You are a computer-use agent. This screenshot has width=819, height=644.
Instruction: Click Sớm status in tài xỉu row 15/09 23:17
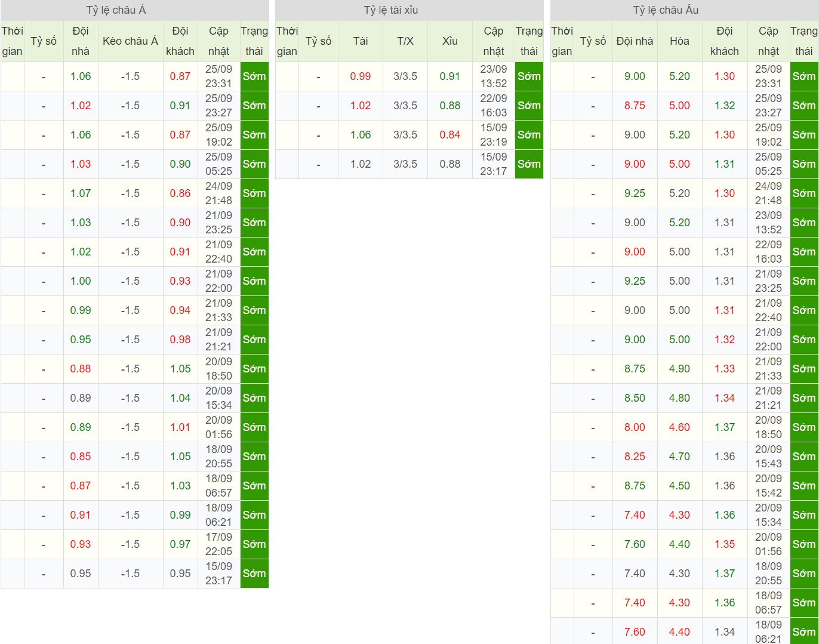click(x=529, y=164)
